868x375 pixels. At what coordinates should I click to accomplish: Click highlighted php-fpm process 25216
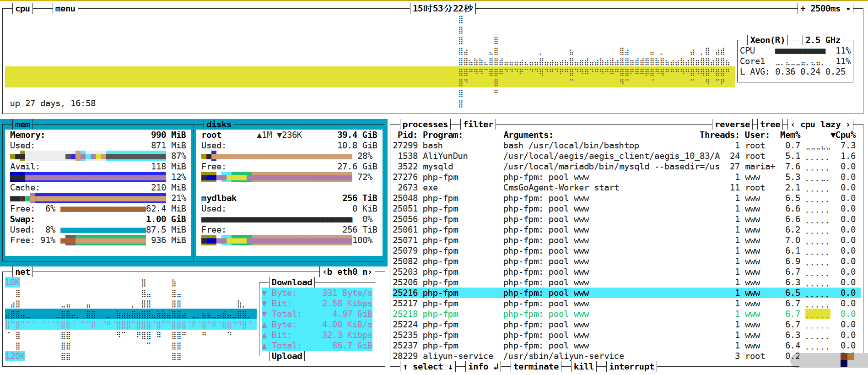[x=626, y=293]
